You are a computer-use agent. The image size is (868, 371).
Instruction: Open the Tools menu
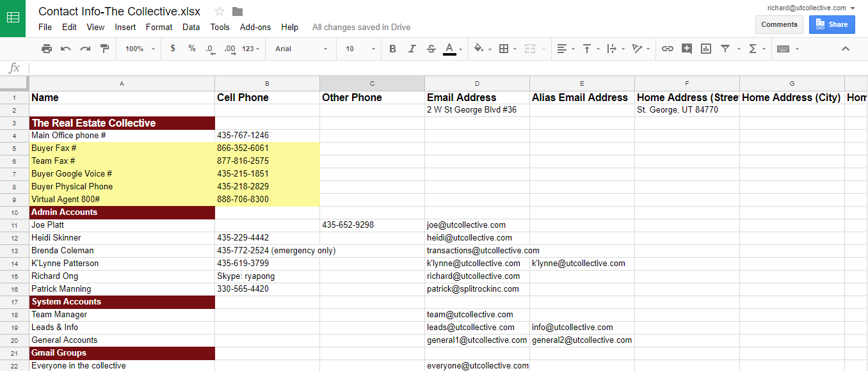coord(220,27)
